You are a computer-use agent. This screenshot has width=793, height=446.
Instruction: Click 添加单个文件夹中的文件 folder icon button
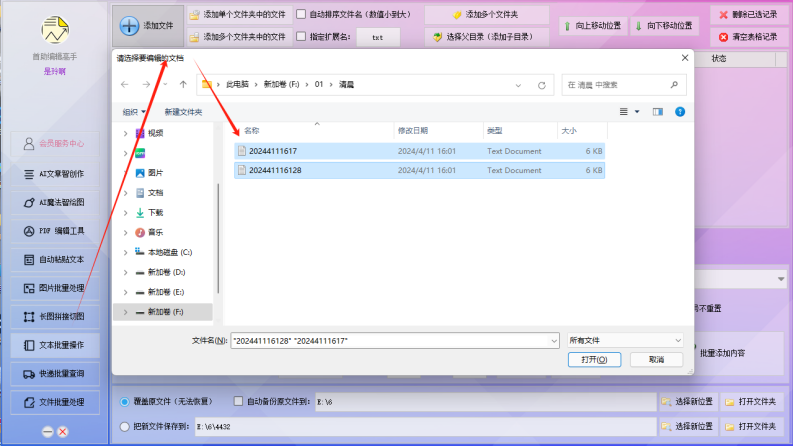(x=239, y=15)
